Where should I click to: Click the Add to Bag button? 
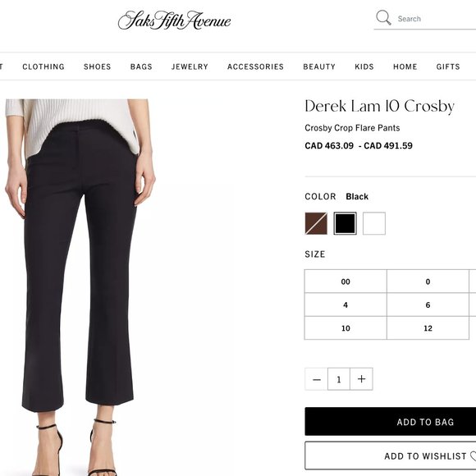(x=391, y=422)
